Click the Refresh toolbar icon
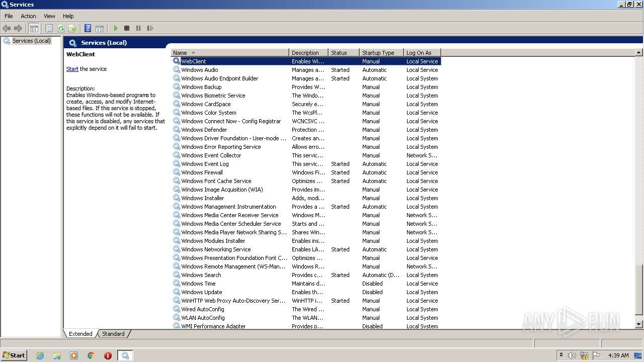 click(x=61, y=28)
